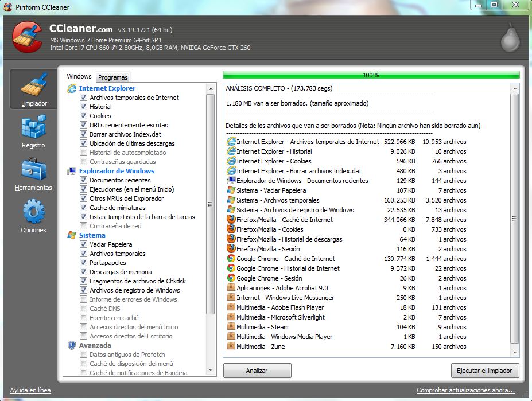Image resolution: width=532 pixels, height=401 pixels.
Task: Click Ejecutar el limpiador button
Action: [485, 371]
